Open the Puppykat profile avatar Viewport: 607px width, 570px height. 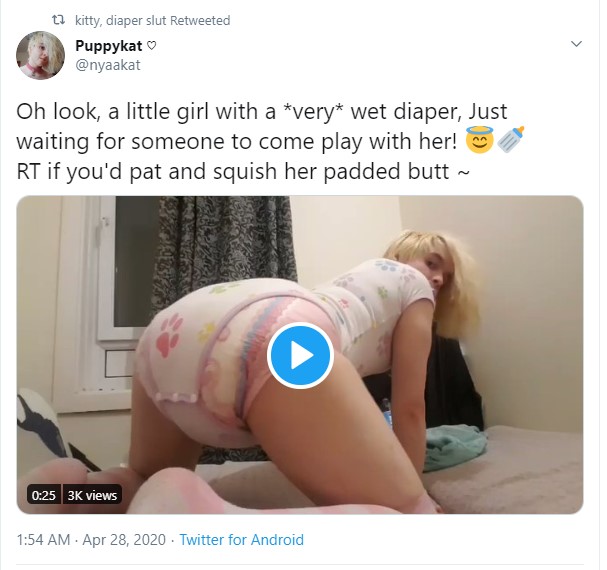click(40, 55)
